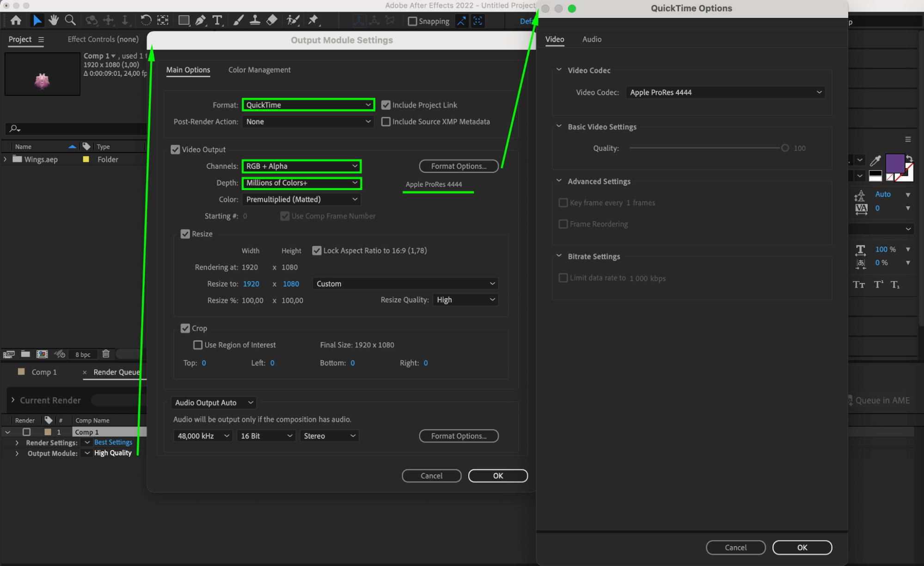Select the Brush tool
The height and width of the screenshot is (566, 924).
[x=238, y=20]
